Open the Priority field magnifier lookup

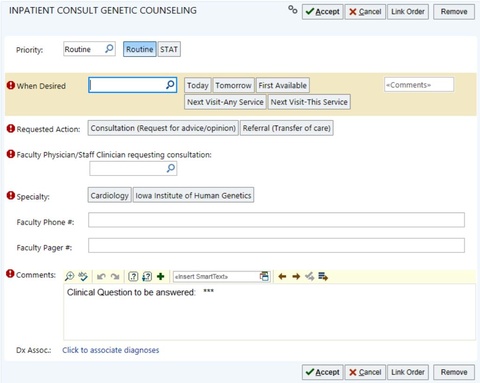(109, 49)
